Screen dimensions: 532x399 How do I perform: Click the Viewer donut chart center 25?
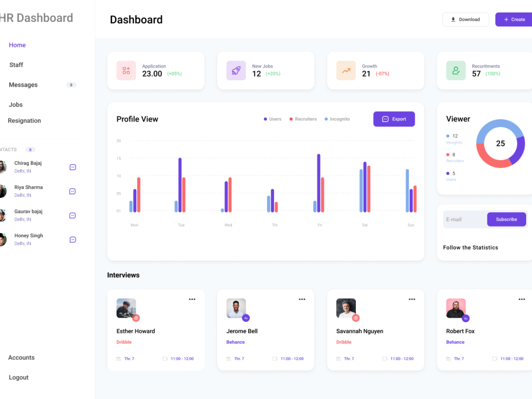click(501, 144)
